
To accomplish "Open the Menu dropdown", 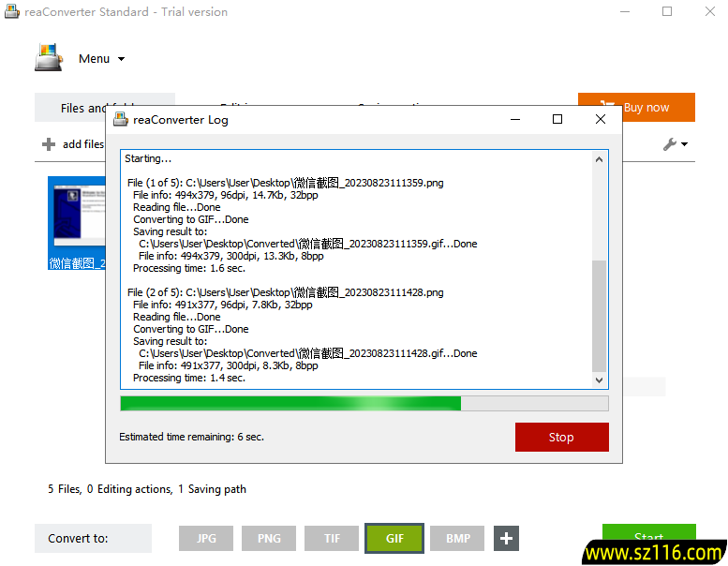I will [x=101, y=58].
